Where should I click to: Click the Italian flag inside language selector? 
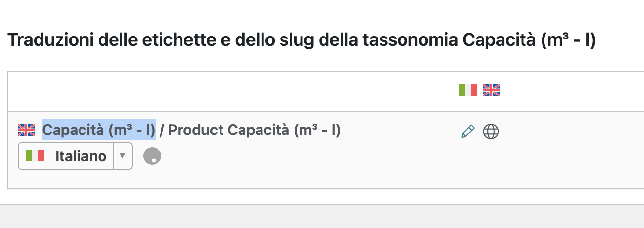point(35,156)
